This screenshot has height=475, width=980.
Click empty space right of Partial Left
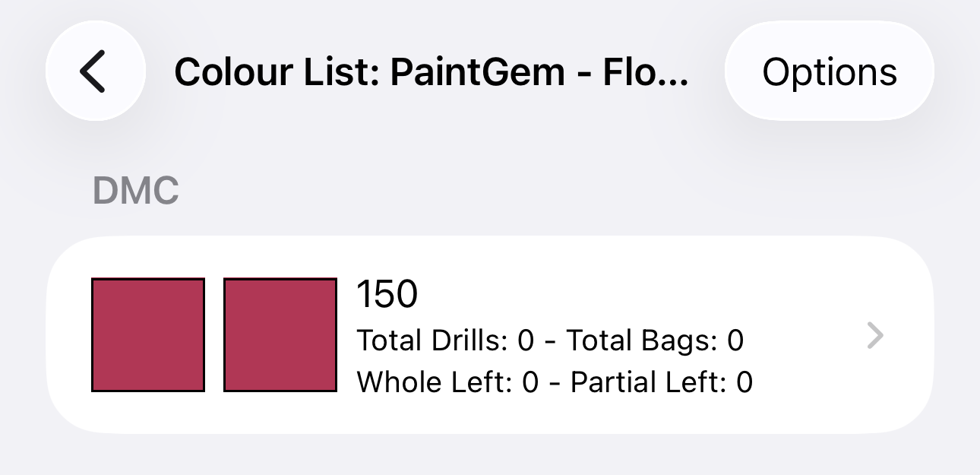(805, 382)
